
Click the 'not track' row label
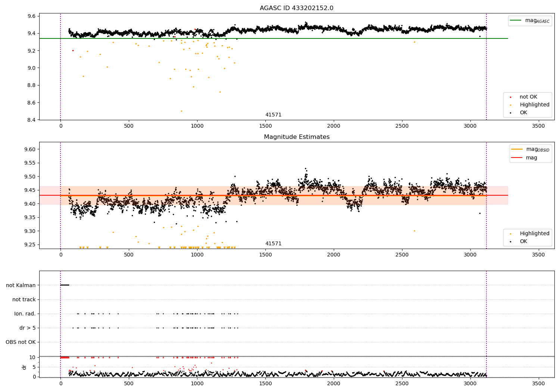24,299
